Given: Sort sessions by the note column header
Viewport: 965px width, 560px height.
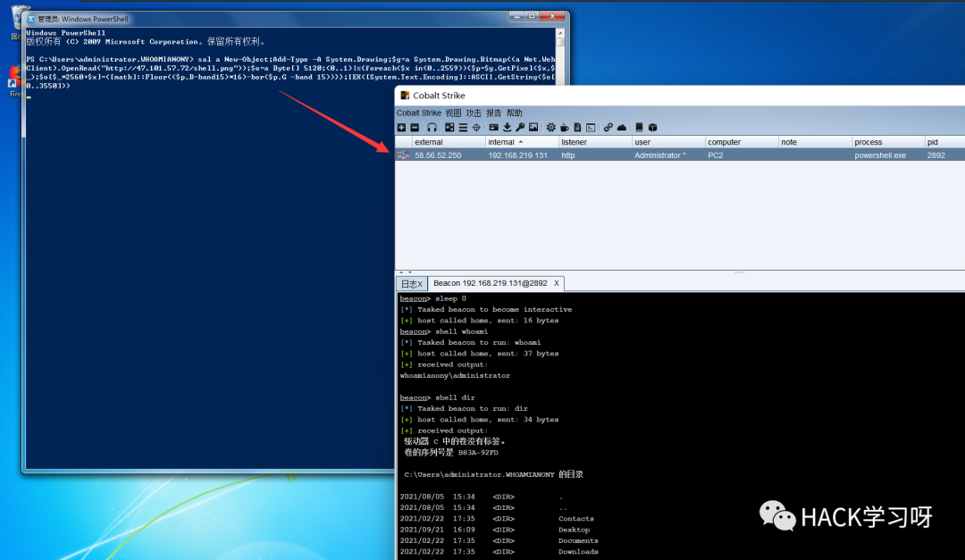Looking at the screenshot, I should pyautogui.click(x=815, y=142).
